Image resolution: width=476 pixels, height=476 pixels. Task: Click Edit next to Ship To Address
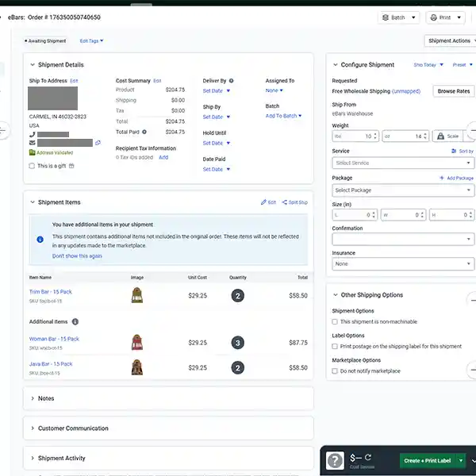tap(74, 81)
